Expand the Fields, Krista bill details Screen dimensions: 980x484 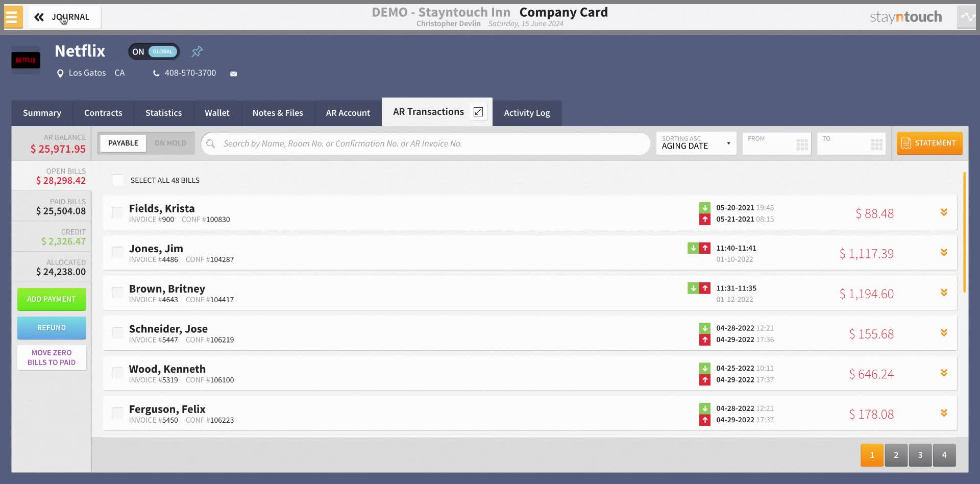pos(944,212)
